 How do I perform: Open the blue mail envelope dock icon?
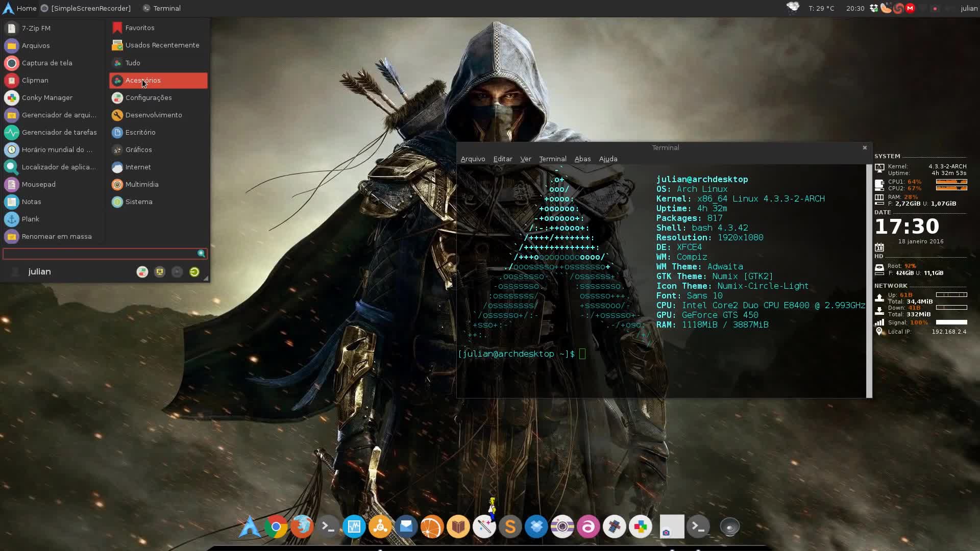click(406, 527)
